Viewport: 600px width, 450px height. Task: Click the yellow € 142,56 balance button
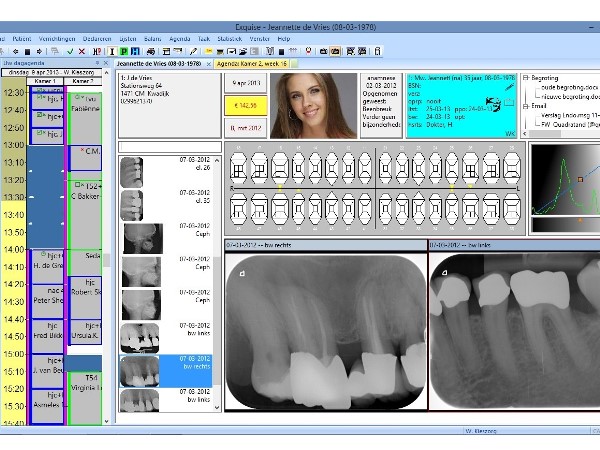point(245,103)
